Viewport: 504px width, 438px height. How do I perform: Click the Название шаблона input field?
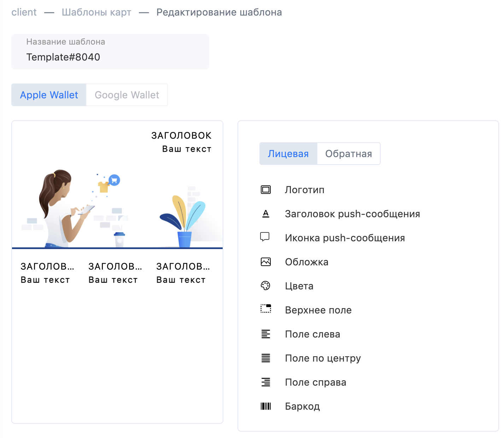click(110, 52)
